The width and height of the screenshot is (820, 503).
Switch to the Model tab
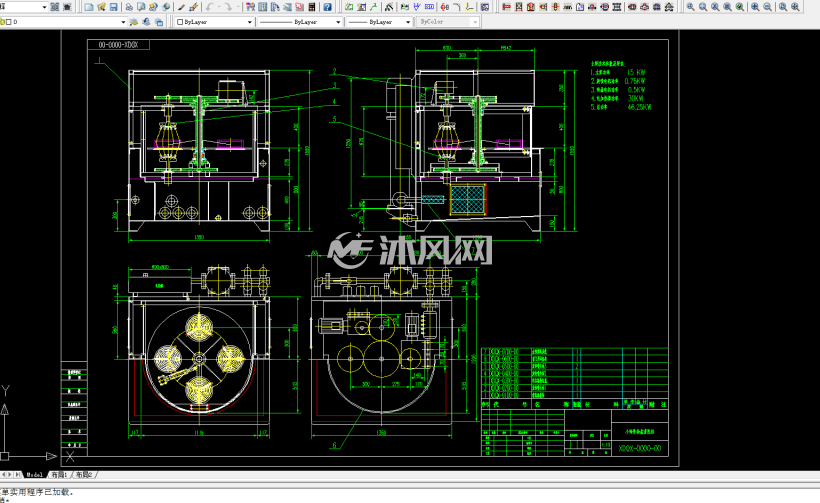click(x=35, y=475)
